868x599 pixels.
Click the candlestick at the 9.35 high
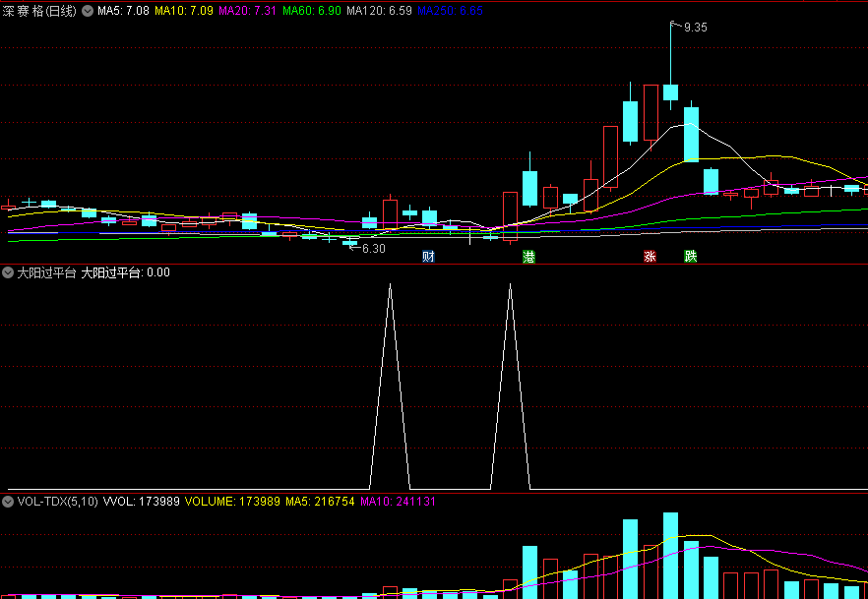[670, 92]
